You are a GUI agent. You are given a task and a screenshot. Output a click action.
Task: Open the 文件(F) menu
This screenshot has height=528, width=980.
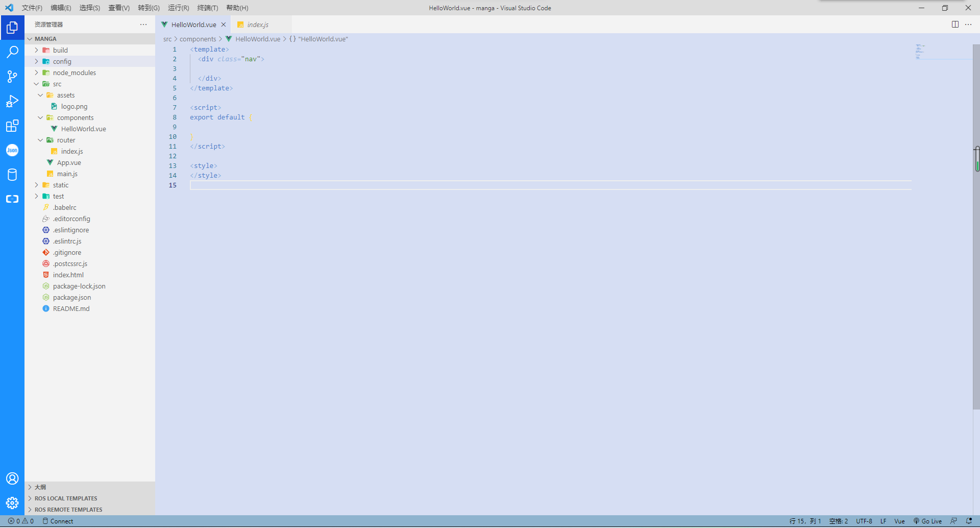pos(32,8)
